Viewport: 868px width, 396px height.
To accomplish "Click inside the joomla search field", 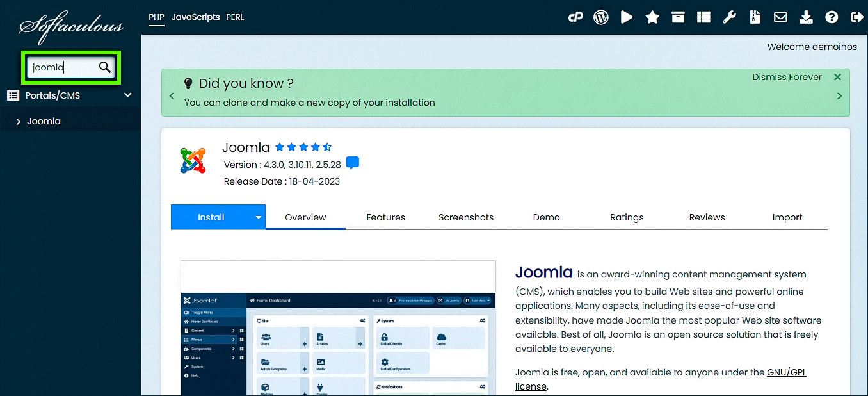I will (x=63, y=67).
